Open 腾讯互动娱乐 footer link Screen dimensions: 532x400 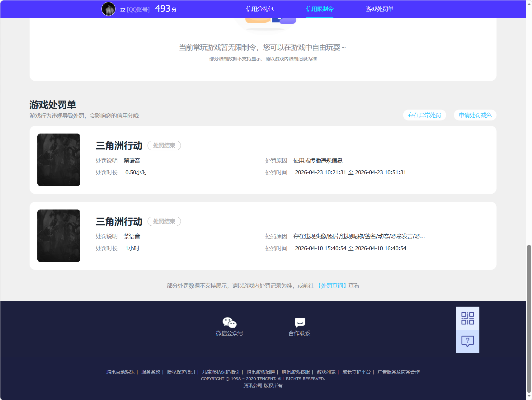[x=120, y=372]
